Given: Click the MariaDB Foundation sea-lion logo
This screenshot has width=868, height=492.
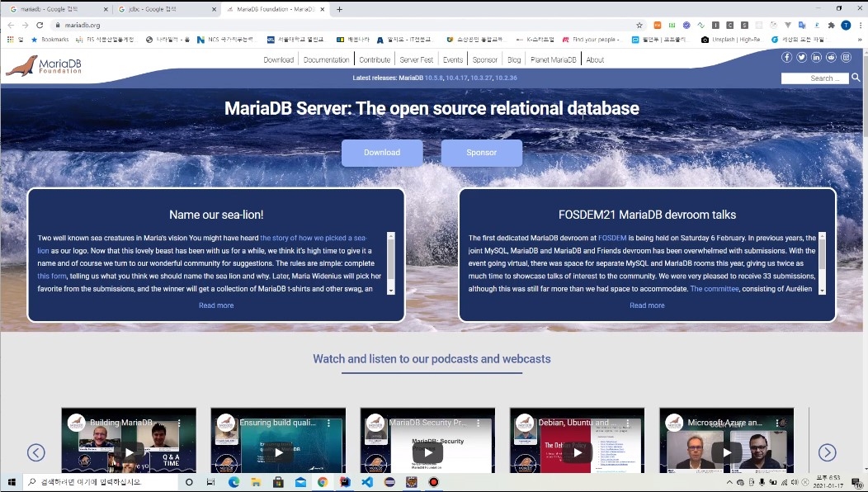Looking at the screenshot, I should (44, 65).
